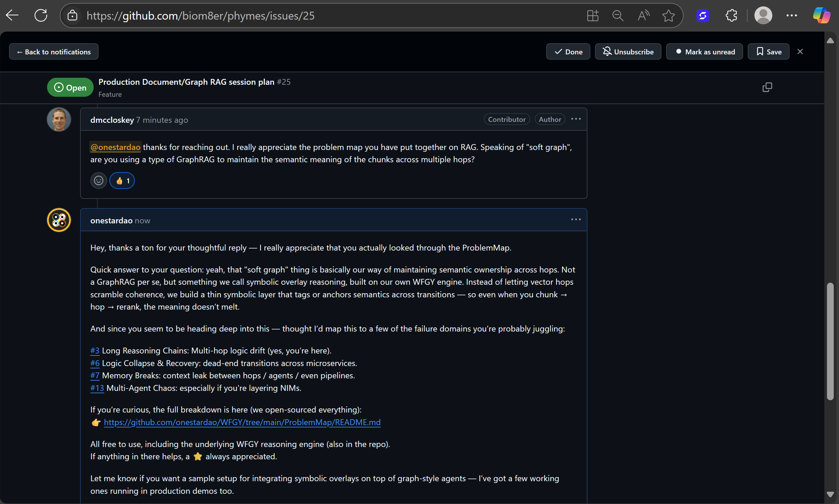
Task: Open options menu on onestardao's comment
Action: [x=576, y=219]
